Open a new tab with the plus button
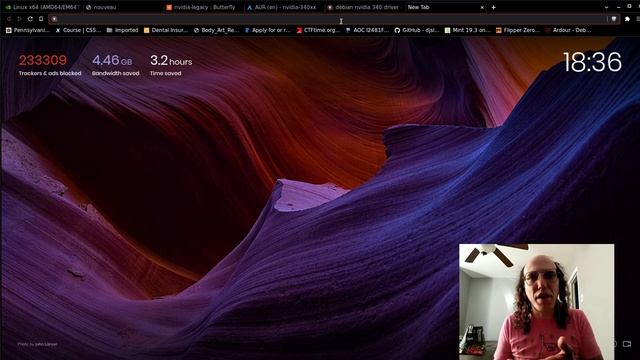The height and width of the screenshot is (360, 640). [x=493, y=7]
